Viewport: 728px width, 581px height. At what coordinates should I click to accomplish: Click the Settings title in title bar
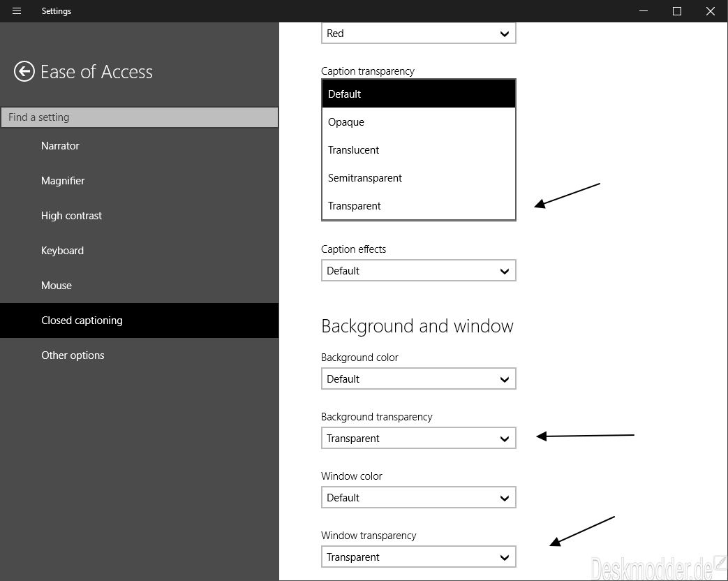[x=56, y=11]
